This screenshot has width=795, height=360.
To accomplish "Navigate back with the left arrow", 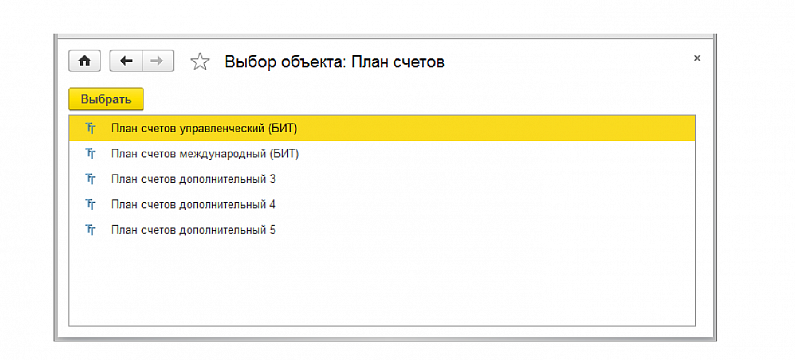I will coord(126,61).
